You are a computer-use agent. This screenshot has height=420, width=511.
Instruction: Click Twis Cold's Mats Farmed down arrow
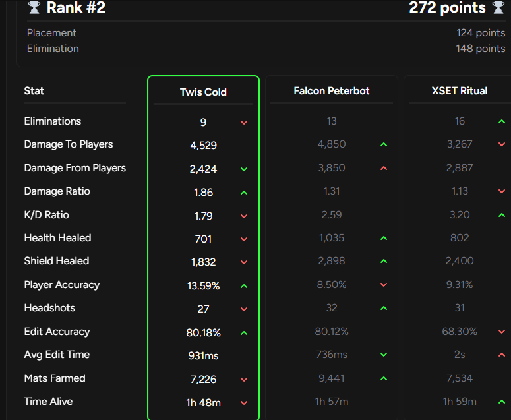click(244, 380)
